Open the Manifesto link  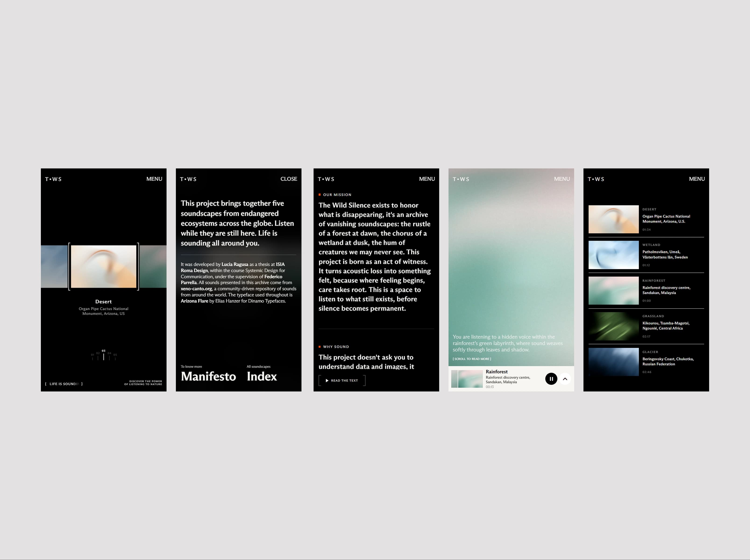208,376
